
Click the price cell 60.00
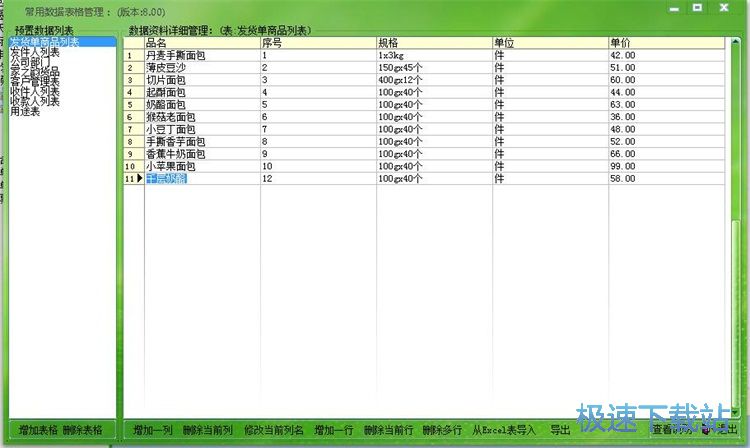click(x=667, y=80)
